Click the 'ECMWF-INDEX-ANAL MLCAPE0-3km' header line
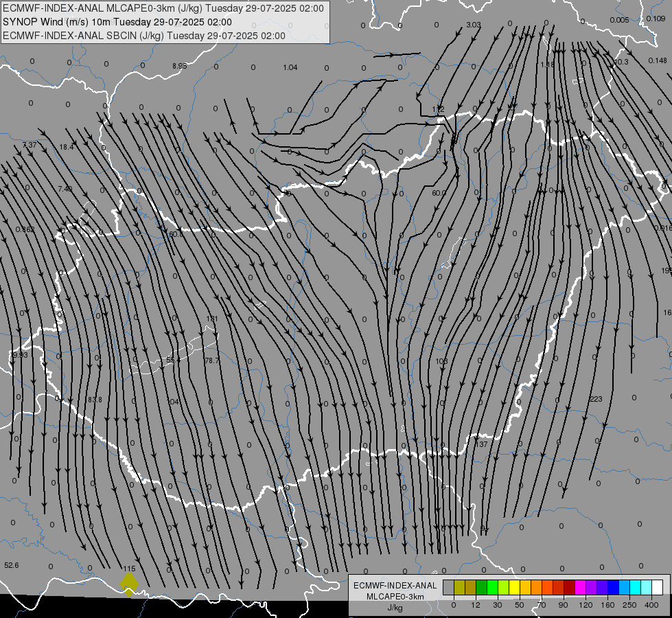Screen dimensions: 672x618 (x=163, y=8)
